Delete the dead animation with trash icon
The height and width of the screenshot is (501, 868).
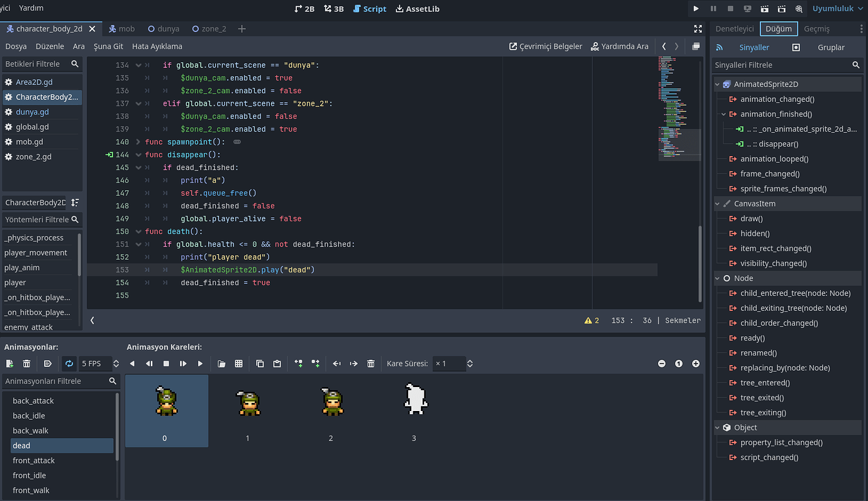[26, 363]
